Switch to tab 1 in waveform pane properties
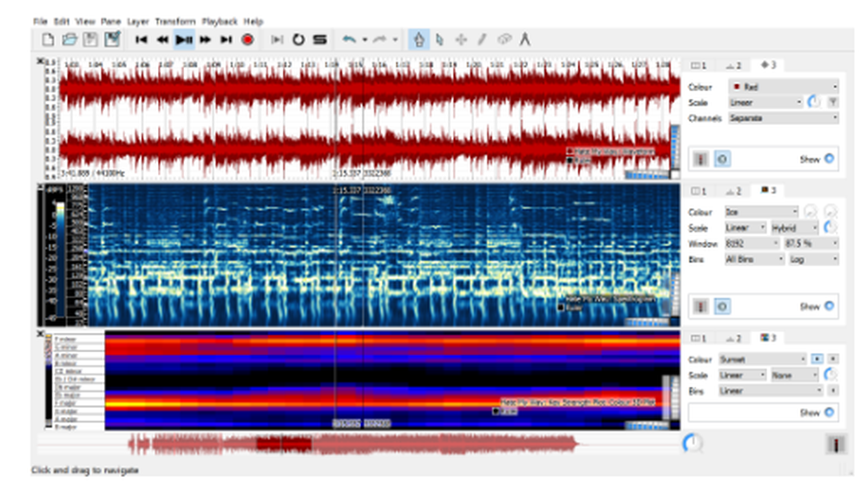 (699, 65)
